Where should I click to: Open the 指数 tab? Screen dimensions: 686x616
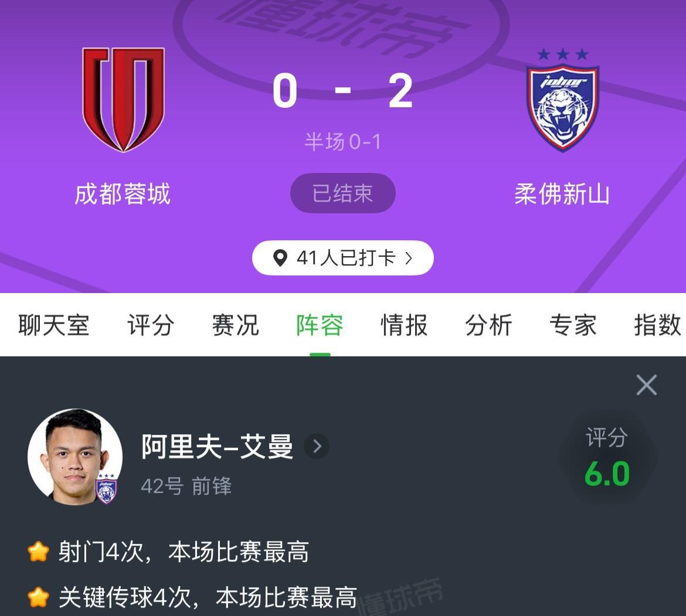coord(657,325)
